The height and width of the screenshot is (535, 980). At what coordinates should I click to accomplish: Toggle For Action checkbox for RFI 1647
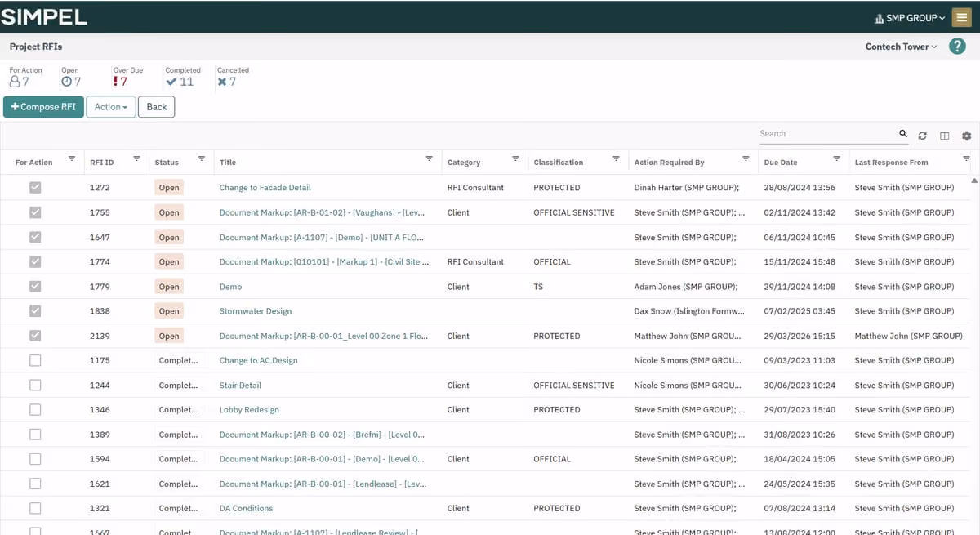pyautogui.click(x=35, y=237)
